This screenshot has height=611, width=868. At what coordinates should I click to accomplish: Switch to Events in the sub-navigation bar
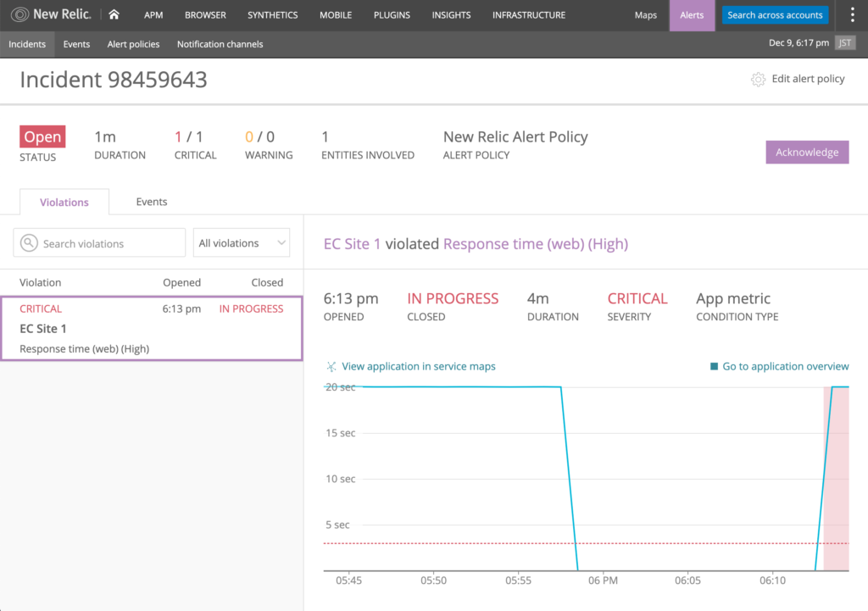pyautogui.click(x=76, y=44)
